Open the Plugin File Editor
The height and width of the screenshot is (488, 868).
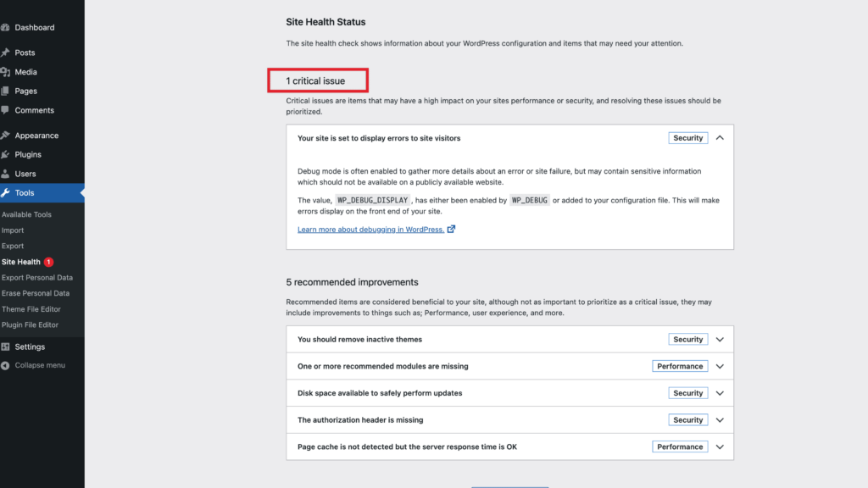pos(30,324)
